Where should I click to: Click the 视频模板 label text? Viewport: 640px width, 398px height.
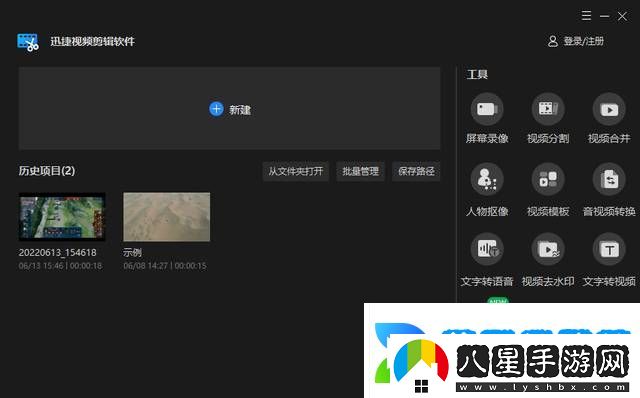click(x=548, y=211)
